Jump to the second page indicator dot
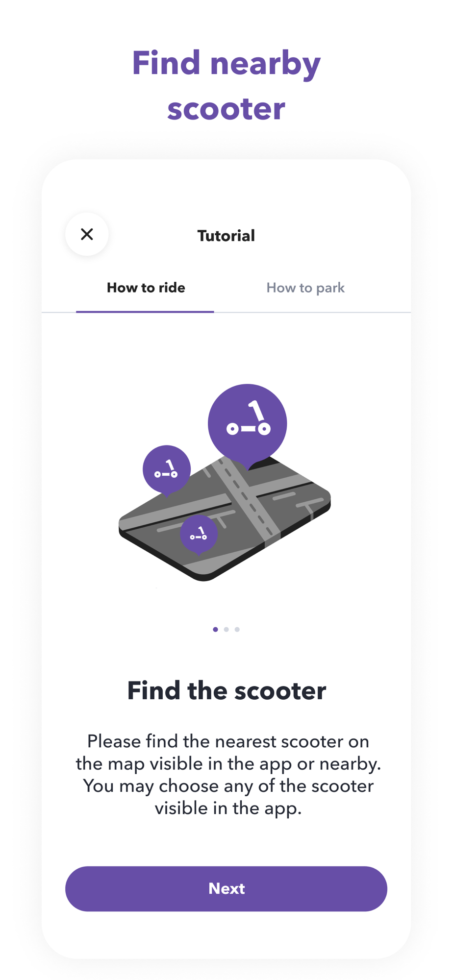453x980 pixels. 226,629
